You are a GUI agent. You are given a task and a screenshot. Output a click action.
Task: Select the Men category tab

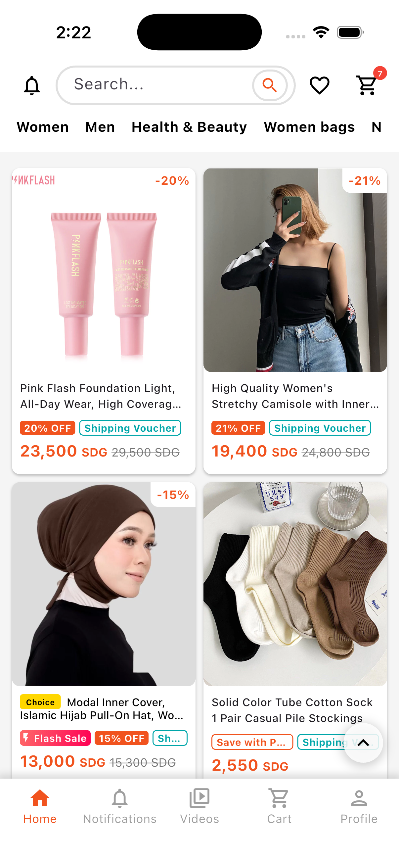click(x=100, y=127)
